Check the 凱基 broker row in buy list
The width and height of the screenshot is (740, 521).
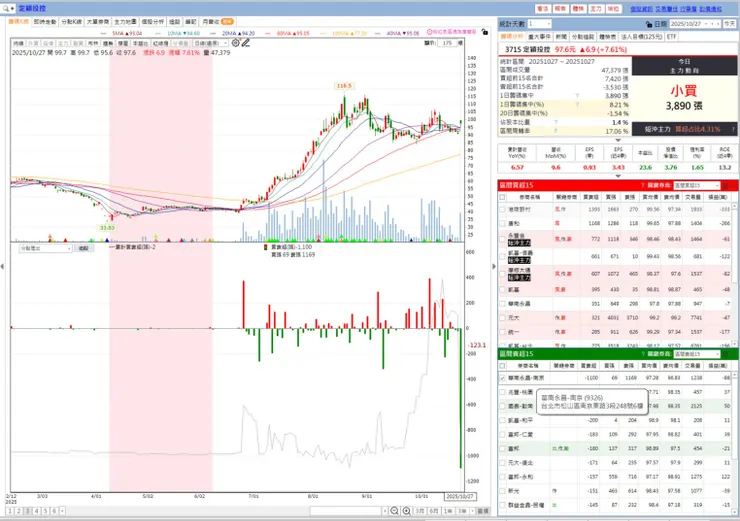(x=502, y=290)
